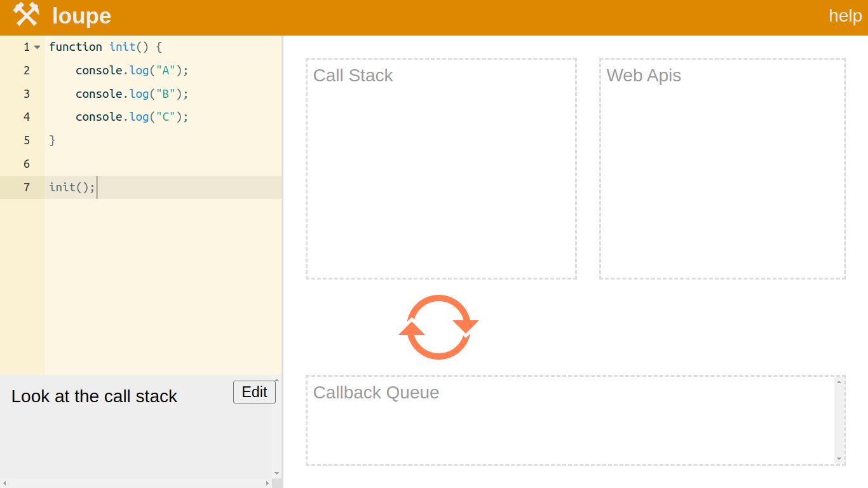
Task: Click the console.log("B") code line
Action: [x=132, y=94]
